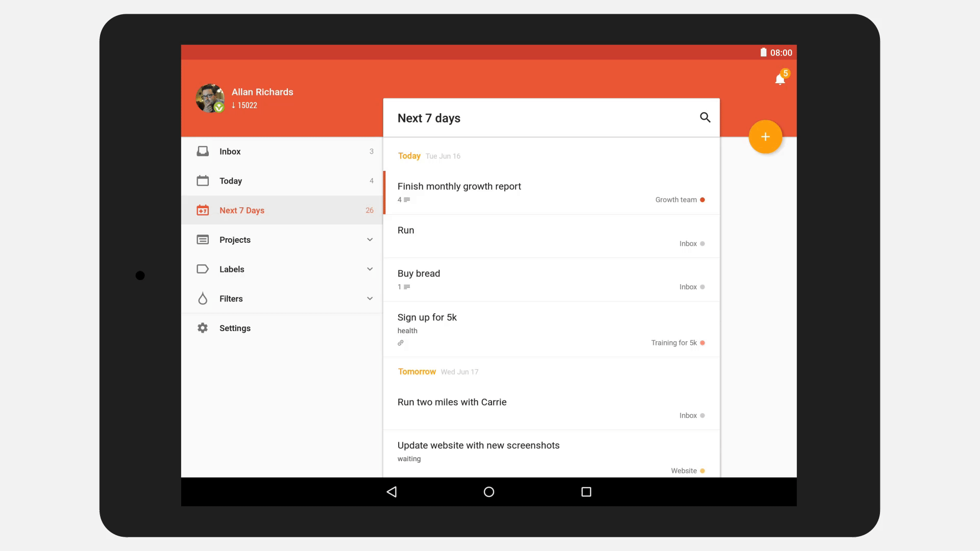
Task: Open the Projects sidebar icon
Action: (202, 239)
